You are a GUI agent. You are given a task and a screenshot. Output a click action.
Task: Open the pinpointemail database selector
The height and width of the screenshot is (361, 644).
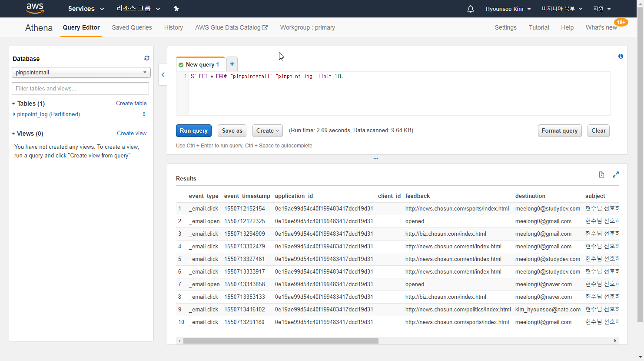coord(81,73)
